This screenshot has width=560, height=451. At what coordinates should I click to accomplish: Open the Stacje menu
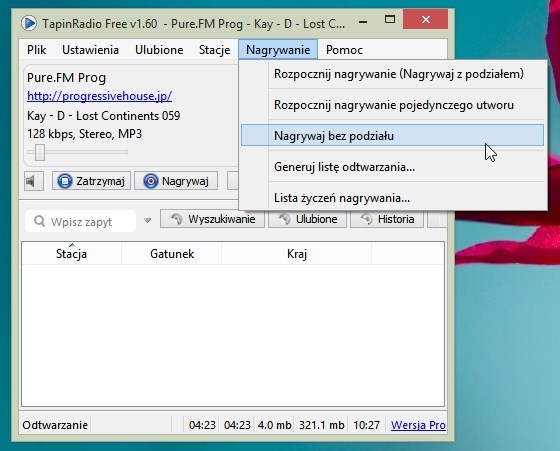(x=214, y=50)
